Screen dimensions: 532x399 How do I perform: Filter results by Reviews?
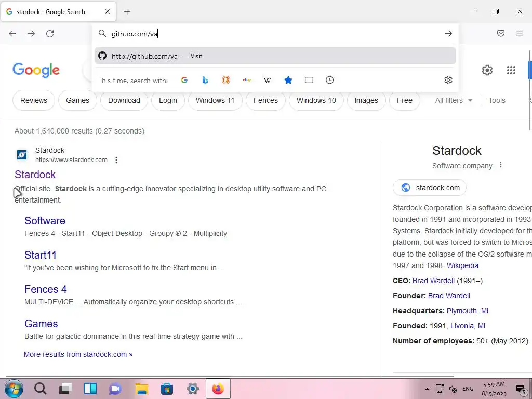(34, 100)
